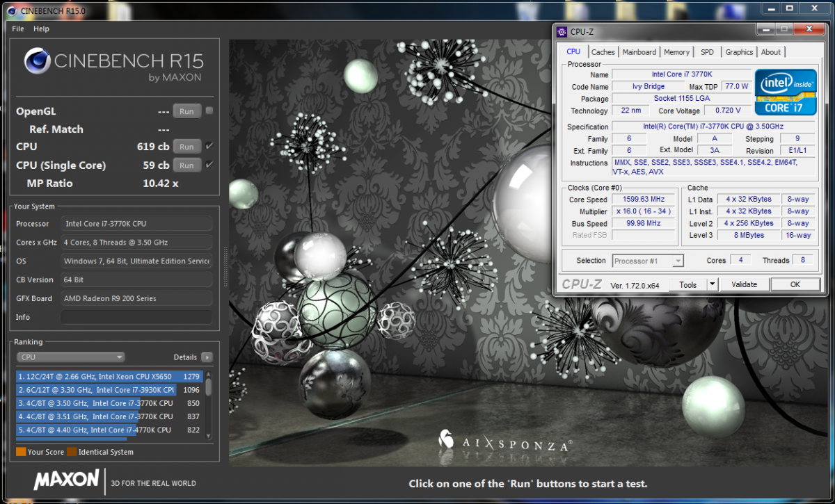Toggle the CPU (Single Core) test checkmark
Screen dimensions: 835x504
click(209, 165)
